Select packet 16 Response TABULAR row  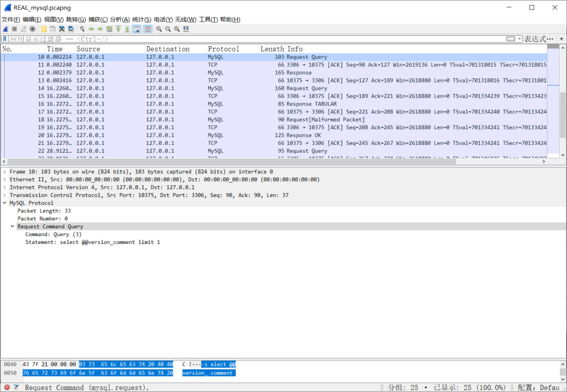coord(274,104)
